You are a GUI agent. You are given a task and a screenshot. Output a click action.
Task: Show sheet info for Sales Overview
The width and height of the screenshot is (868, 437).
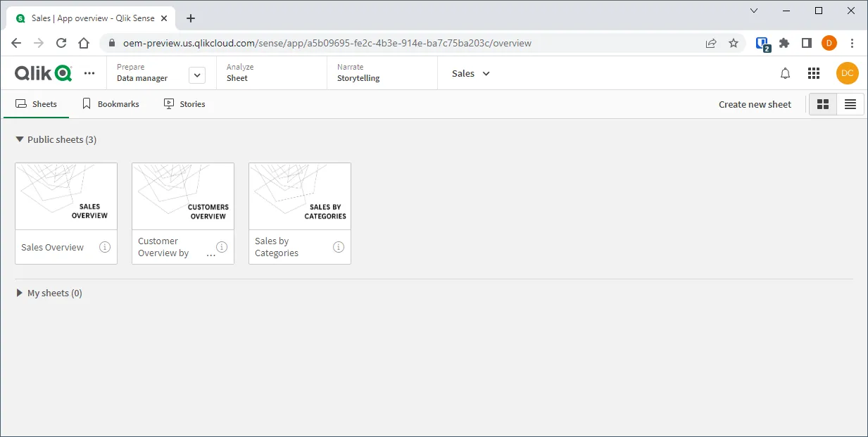104,247
